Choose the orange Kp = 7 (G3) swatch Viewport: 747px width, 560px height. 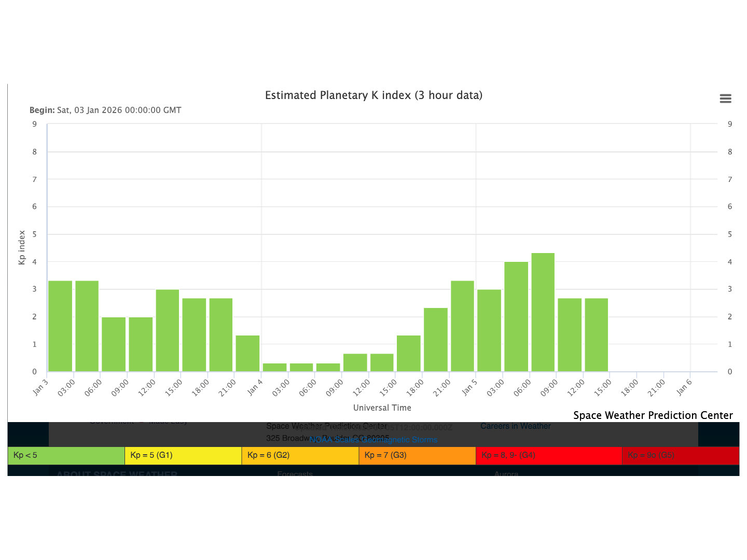(417, 455)
